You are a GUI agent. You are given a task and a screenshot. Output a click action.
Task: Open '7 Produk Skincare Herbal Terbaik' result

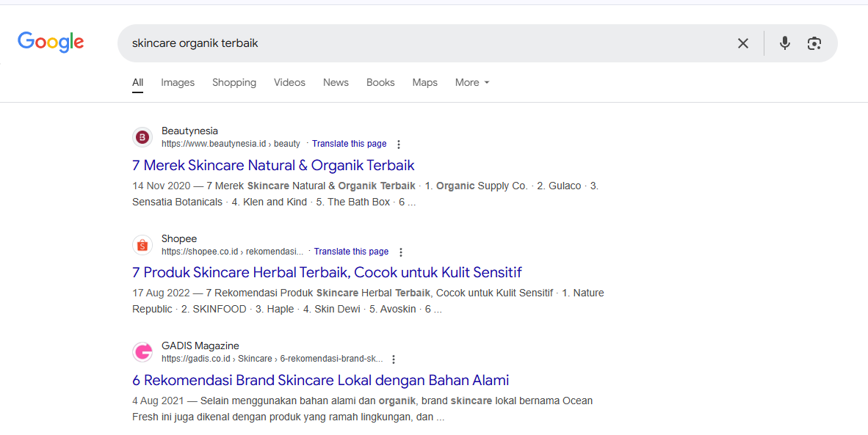[328, 272]
